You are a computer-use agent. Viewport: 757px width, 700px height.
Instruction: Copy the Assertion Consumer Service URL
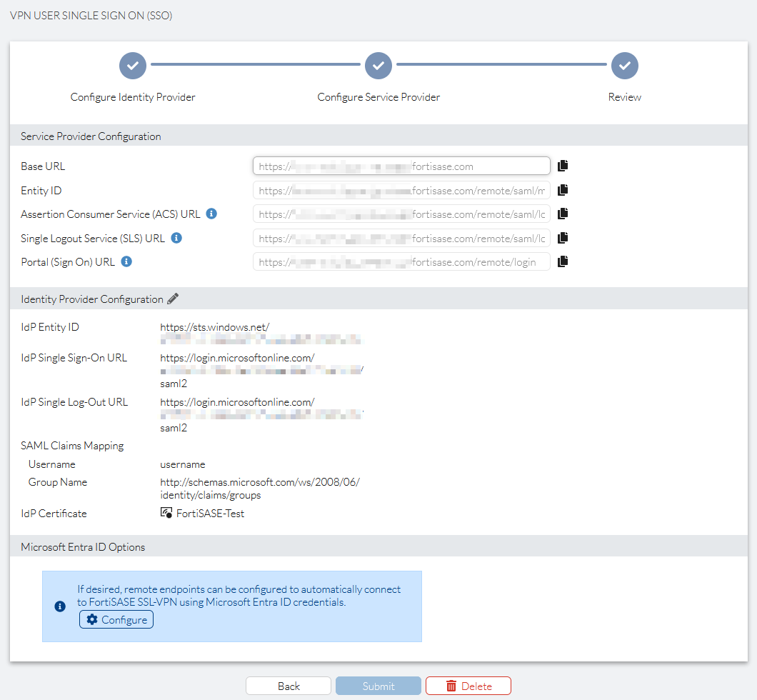coord(563,214)
